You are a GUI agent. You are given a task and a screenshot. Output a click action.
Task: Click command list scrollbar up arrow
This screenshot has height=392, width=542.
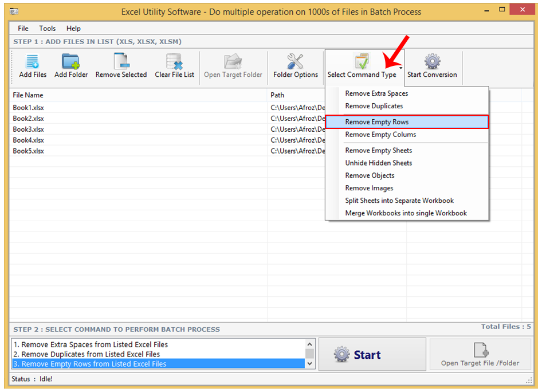310,344
